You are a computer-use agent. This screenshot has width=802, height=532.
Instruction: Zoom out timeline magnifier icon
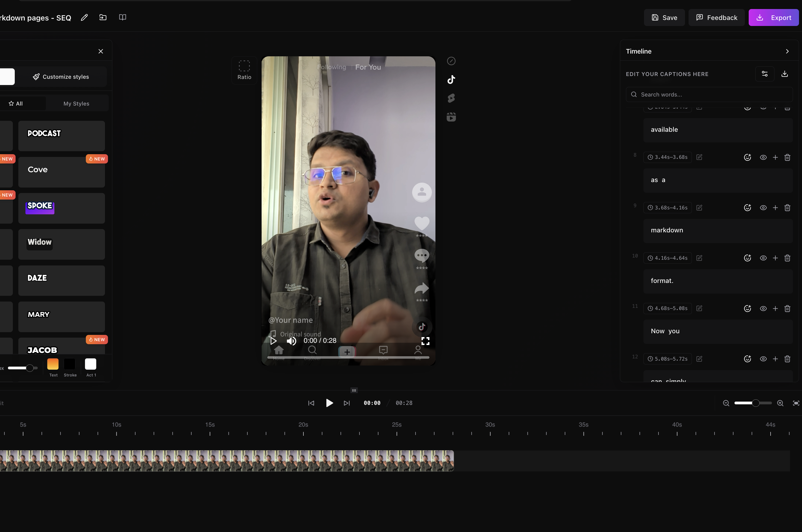point(726,403)
